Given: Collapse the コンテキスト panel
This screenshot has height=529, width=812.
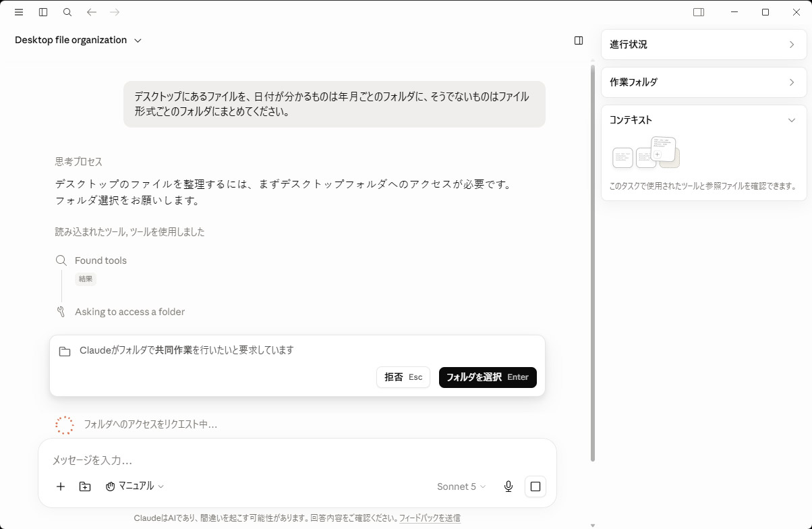Looking at the screenshot, I should coord(704,120).
